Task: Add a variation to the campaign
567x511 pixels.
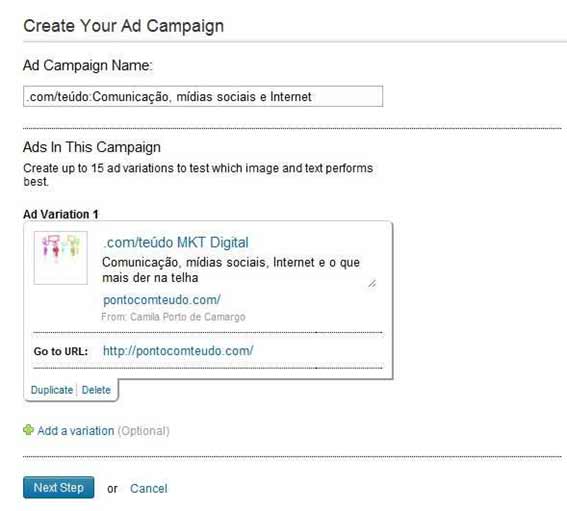Action: (76, 431)
